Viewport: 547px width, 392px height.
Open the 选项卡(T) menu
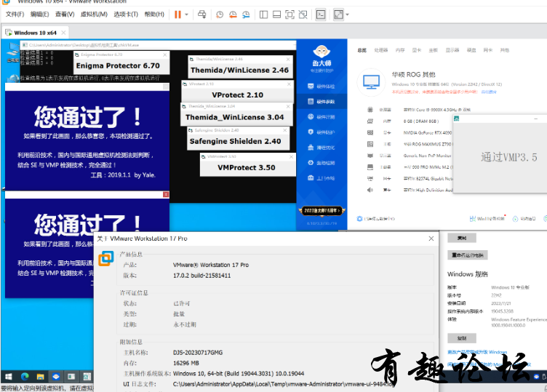point(126,15)
